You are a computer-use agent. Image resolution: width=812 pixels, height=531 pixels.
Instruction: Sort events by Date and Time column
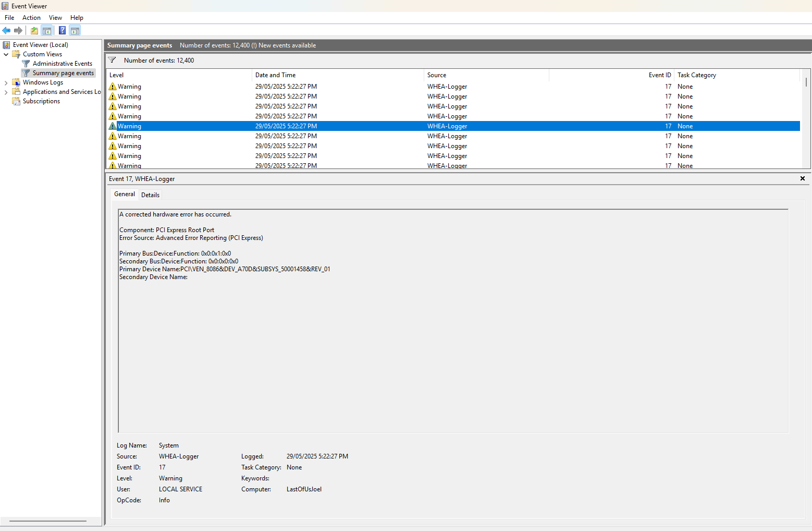click(275, 75)
